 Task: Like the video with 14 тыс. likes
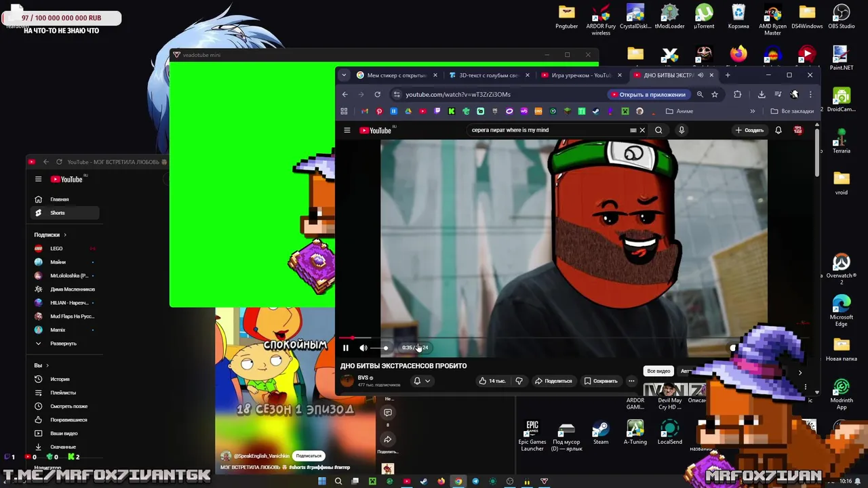pos(492,381)
